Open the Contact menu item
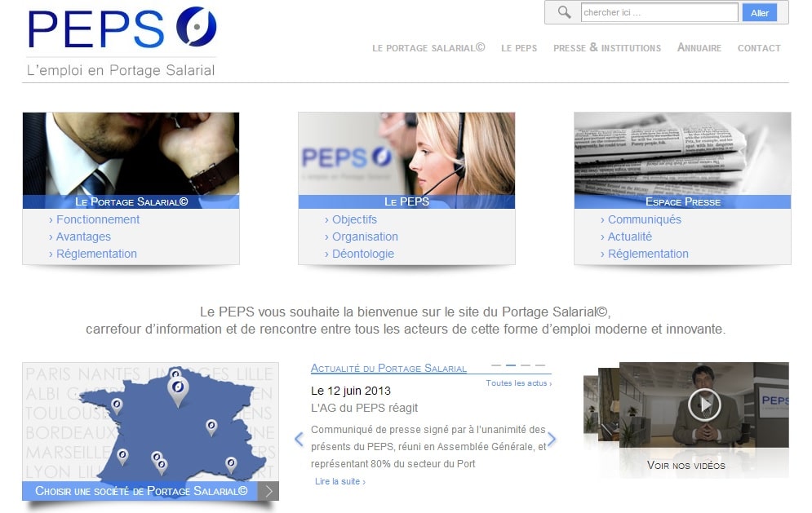Screen dimensions: 812x513 [x=759, y=47]
